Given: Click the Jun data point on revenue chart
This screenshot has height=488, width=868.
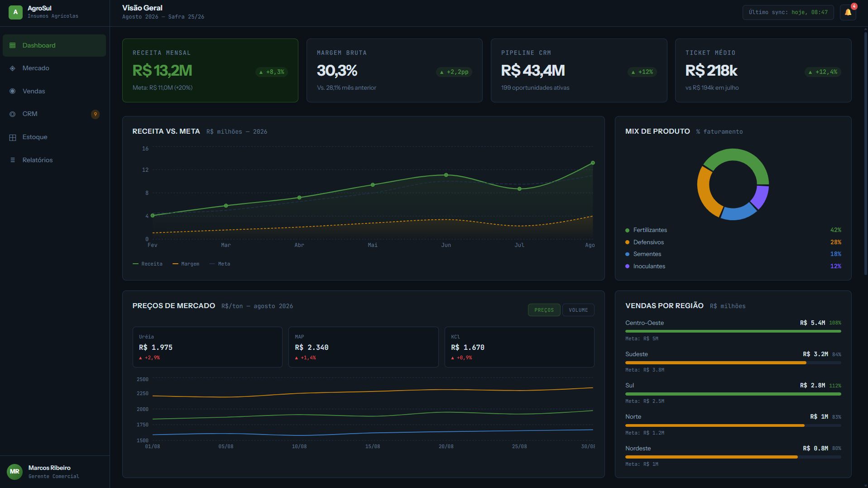Looking at the screenshot, I should (446, 175).
